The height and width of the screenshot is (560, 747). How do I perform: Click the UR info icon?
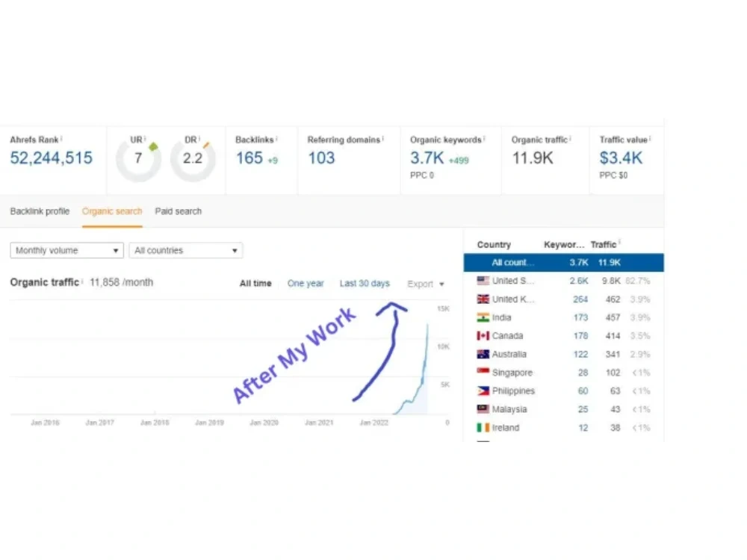click(146, 137)
